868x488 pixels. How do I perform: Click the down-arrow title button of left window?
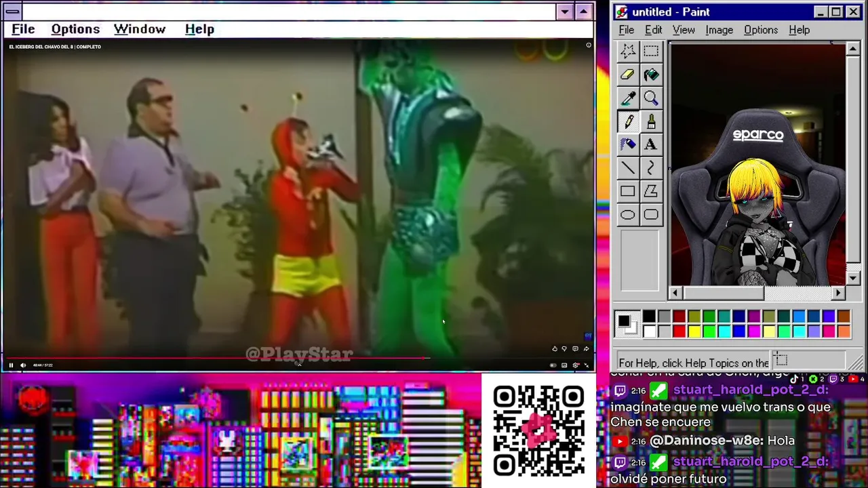(x=565, y=12)
